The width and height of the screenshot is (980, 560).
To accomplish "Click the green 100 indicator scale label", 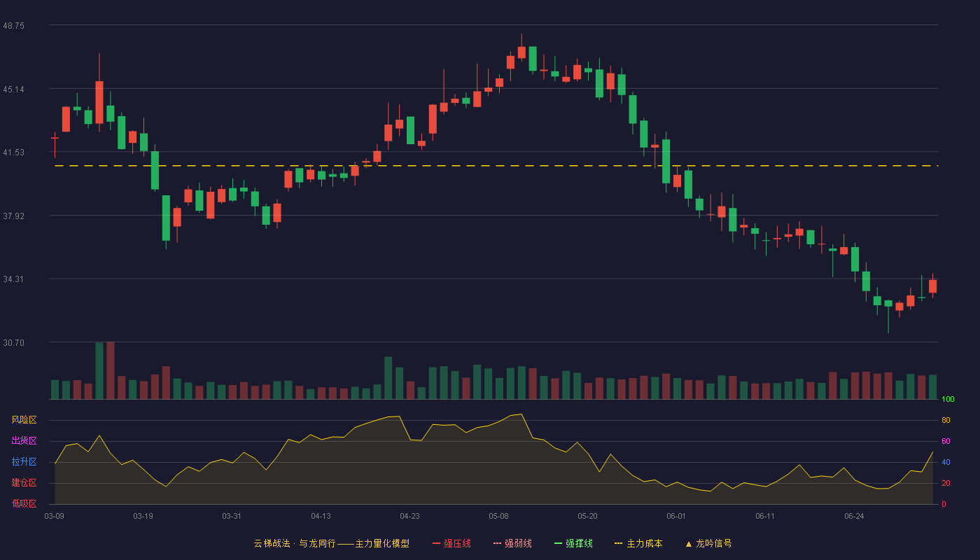I will [x=948, y=400].
